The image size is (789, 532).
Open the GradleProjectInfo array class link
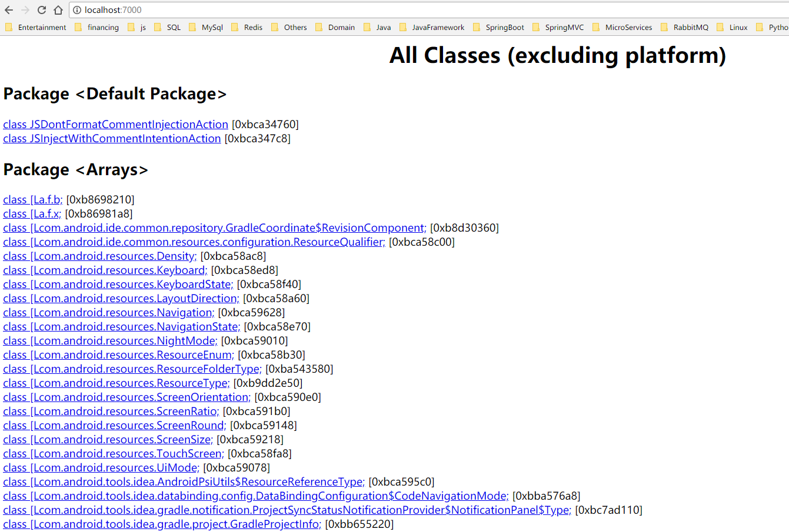(x=162, y=524)
